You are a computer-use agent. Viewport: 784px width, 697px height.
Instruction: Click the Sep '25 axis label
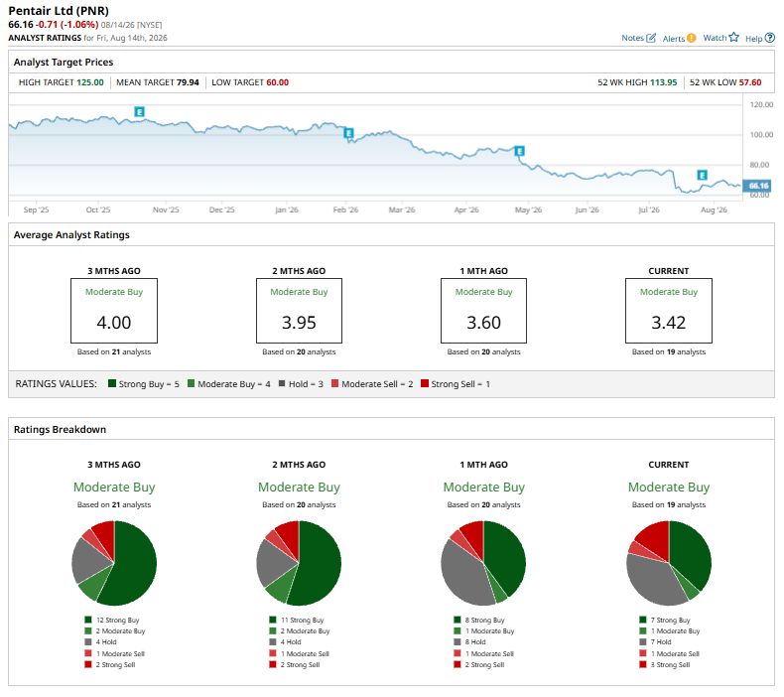[x=36, y=209]
